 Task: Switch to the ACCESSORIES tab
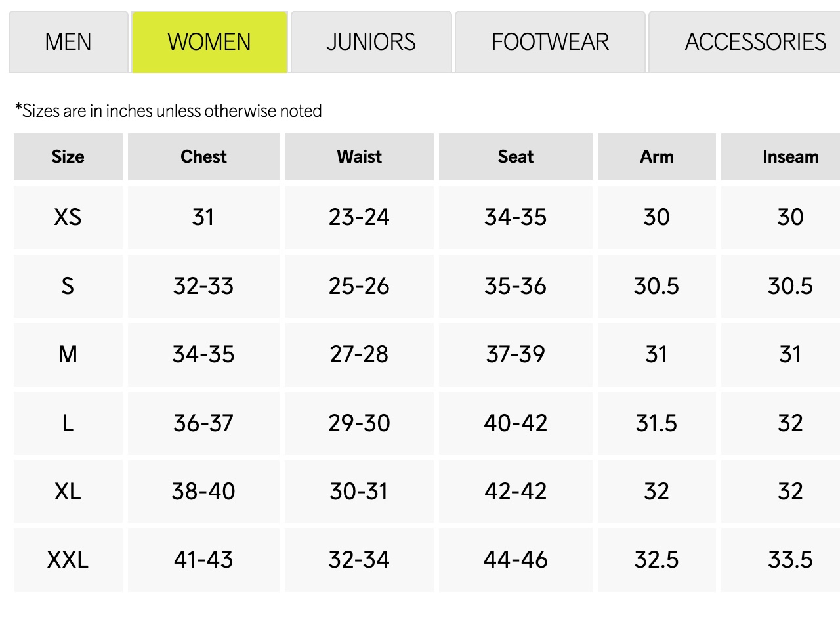755,41
